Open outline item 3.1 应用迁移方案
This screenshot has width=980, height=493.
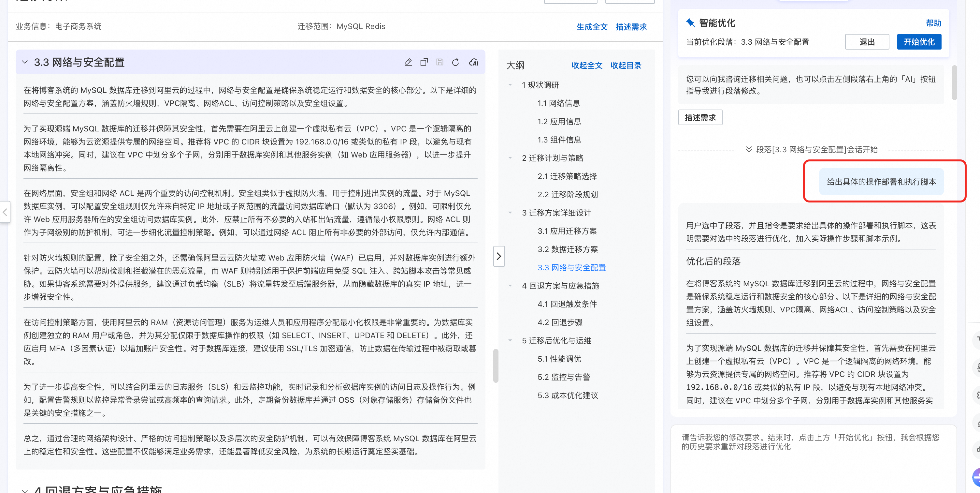(567, 231)
